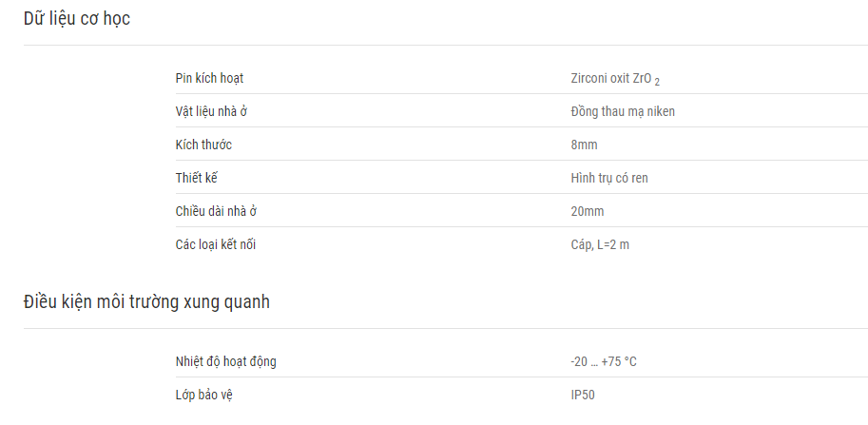
Task: Select the 'Thiết kế' row label
Action: [197, 178]
